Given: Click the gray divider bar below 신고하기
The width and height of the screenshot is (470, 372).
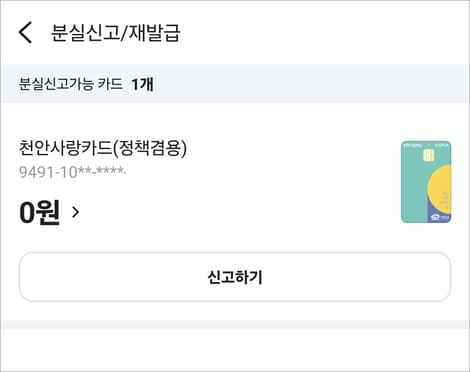Looking at the screenshot, I should coord(235,324).
